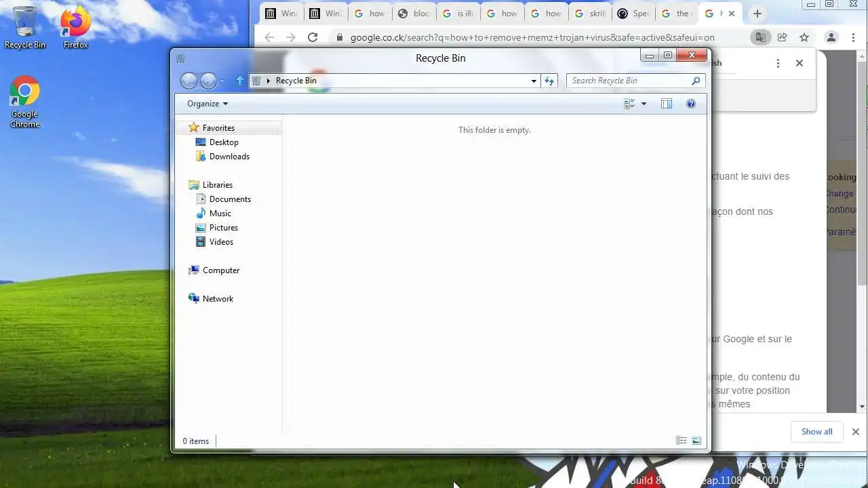Close the active Chrome tab
Screen dimensions: 868x488
(732, 14)
